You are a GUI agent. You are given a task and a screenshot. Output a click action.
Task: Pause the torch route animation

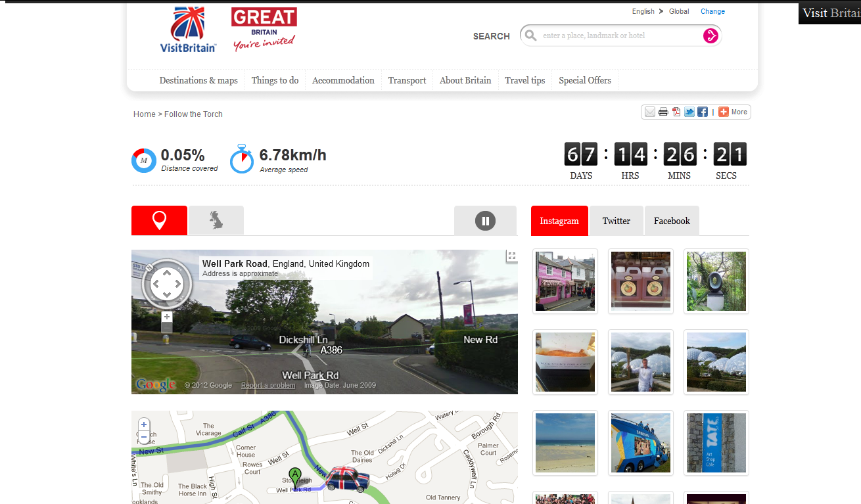(485, 221)
